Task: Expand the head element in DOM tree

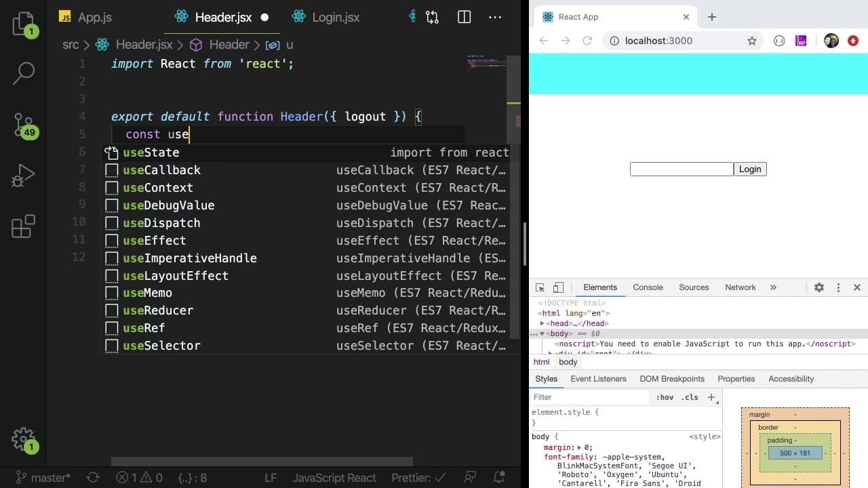Action: click(542, 323)
